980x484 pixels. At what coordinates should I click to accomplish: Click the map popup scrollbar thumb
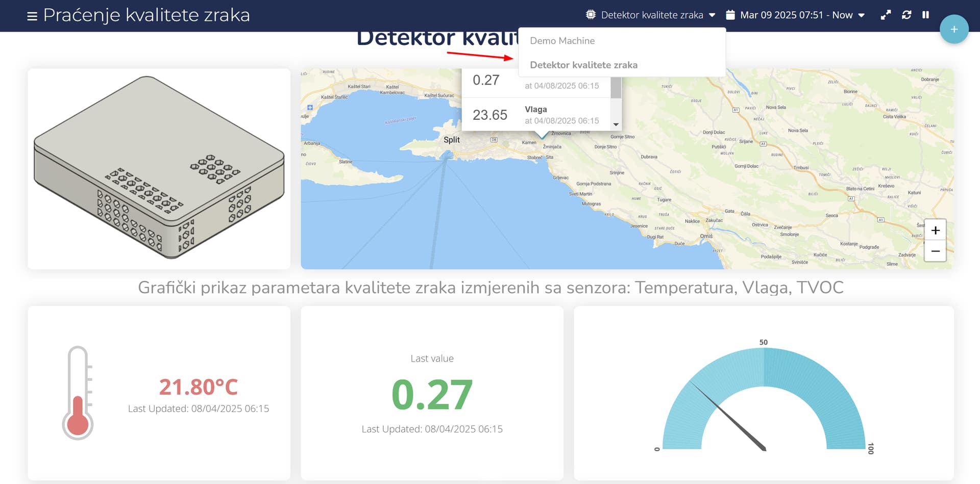[616, 88]
